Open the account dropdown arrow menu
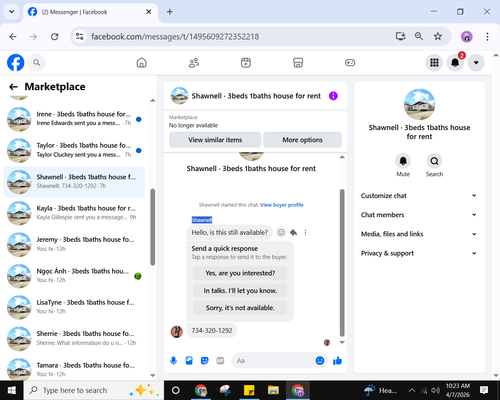This screenshot has width=500, height=400. pyautogui.click(x=476, y=63)
